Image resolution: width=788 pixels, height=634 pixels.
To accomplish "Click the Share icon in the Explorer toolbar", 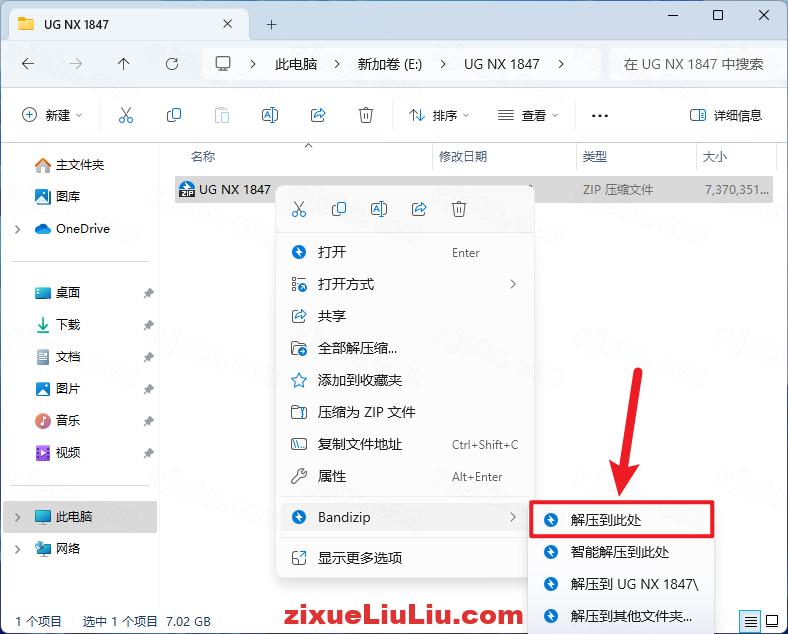I will (x=318, y=116).
